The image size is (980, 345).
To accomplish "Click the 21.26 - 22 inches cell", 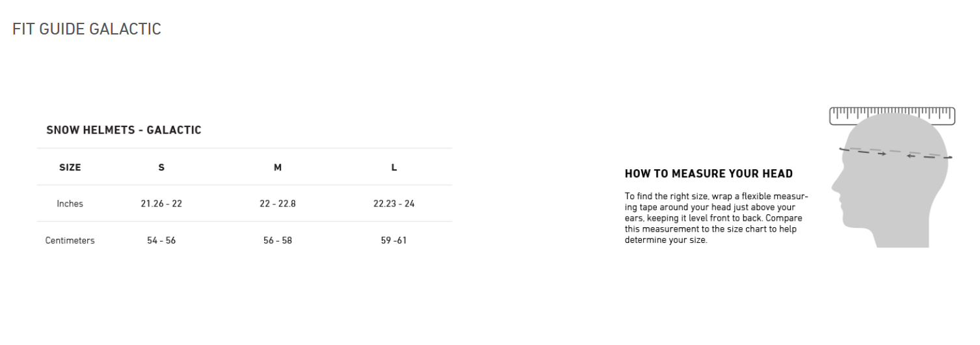I will pos(161,204).
